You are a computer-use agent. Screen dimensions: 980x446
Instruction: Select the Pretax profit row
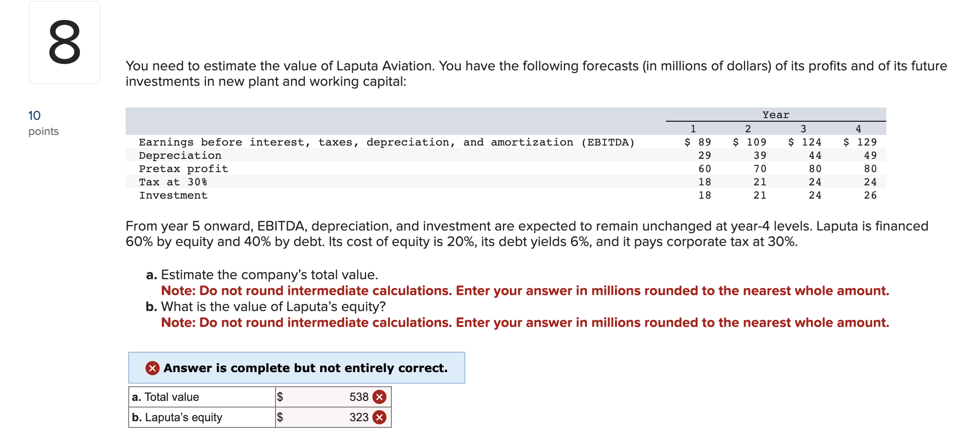(183, 169)
